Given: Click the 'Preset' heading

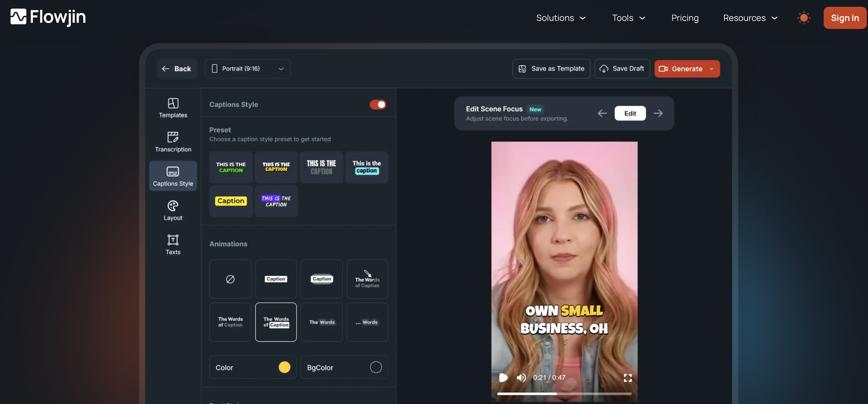Looking at the screenshot, I should 220,130.
